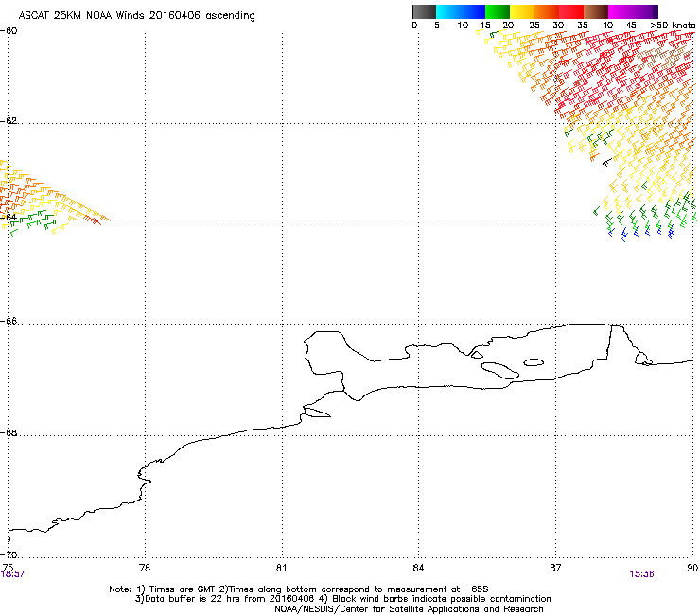Click the '-66' latitude label
The image size is (700, 615).
(x=9, y=321)
